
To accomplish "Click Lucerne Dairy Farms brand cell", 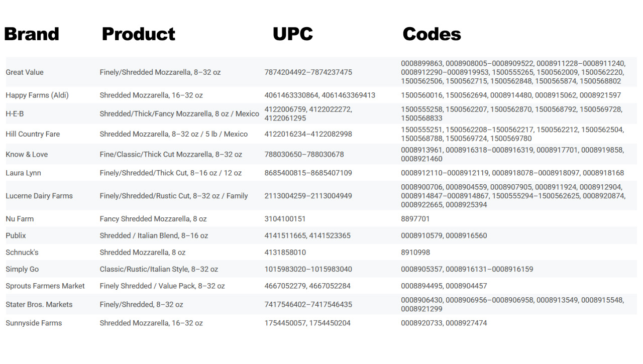I will (39, 196).
